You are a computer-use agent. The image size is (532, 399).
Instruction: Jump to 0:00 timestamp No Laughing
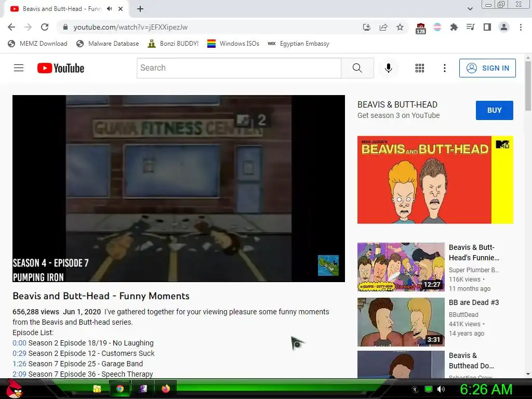(19, 343)
